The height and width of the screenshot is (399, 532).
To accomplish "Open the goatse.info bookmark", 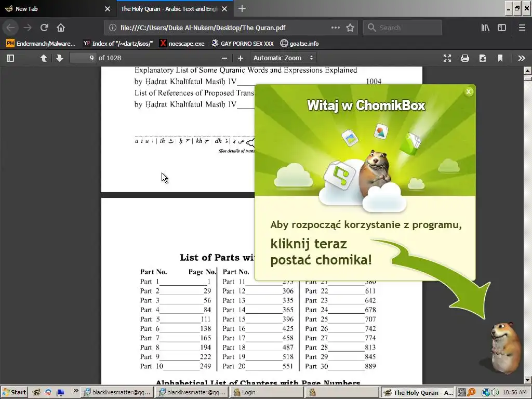I will 299,44.
